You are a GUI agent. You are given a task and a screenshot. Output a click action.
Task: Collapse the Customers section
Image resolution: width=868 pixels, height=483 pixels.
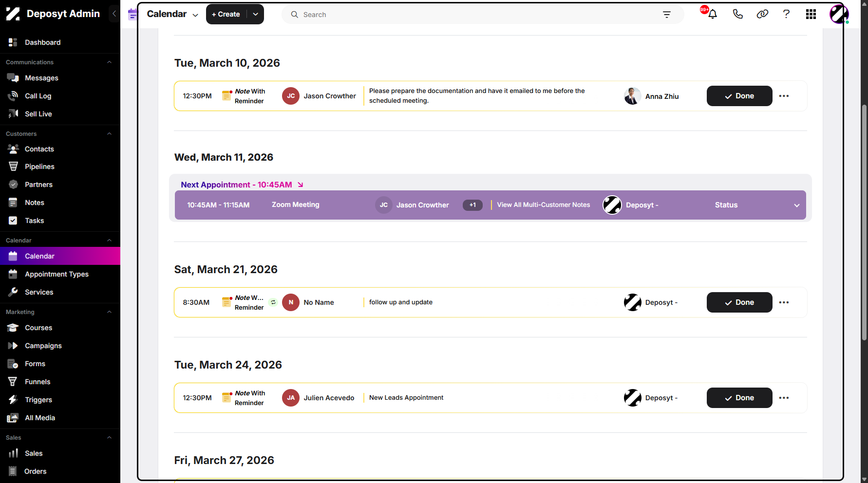tap(109, 134)
